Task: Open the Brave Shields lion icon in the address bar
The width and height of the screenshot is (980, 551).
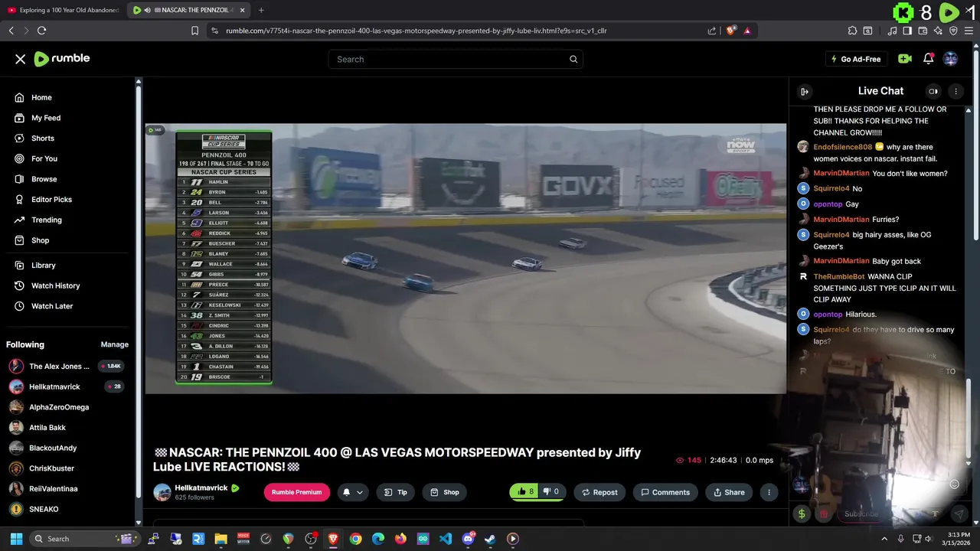Action: (730, 31)
